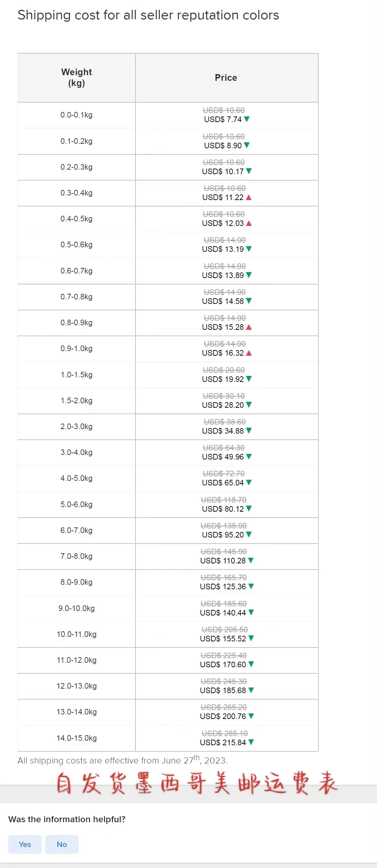This screenshot has width=377, height=868.
Task: Click the No helpful button
Action: (62, 844)
